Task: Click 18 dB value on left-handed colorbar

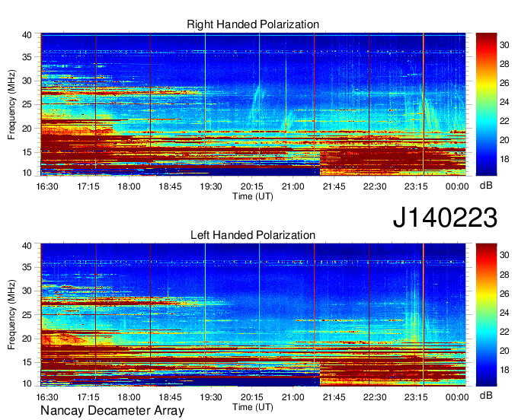Action: click(504, 370)
